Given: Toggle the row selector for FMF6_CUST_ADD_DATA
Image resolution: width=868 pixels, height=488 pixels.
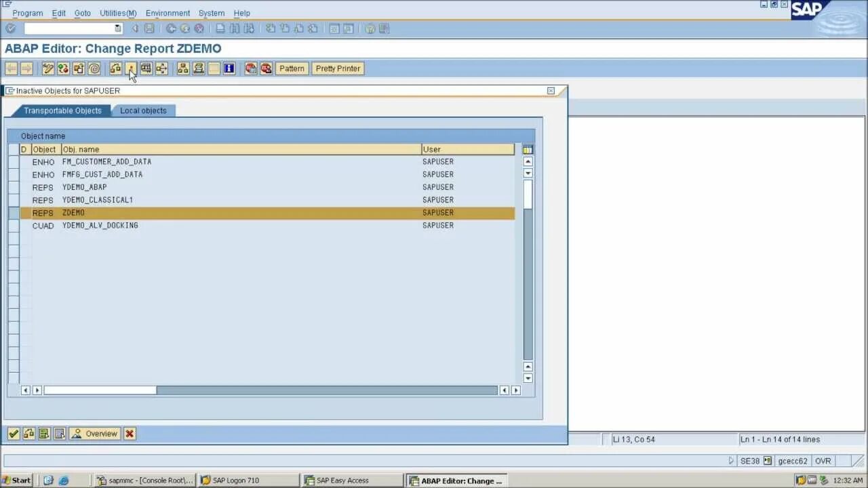Looking at the screenshot, I should pos(14,174).
